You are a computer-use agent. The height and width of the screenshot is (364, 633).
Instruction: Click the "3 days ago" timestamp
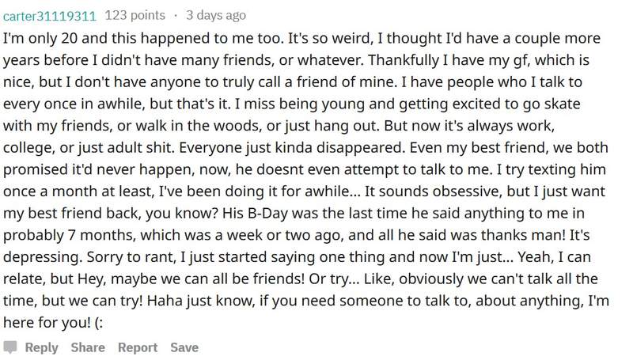(216, 15)
